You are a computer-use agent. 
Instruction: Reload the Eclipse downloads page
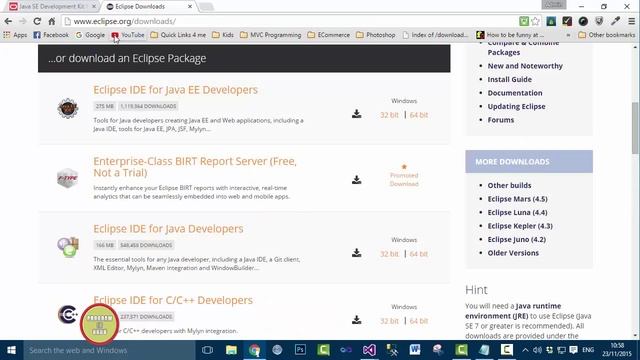tap(37, 21)
